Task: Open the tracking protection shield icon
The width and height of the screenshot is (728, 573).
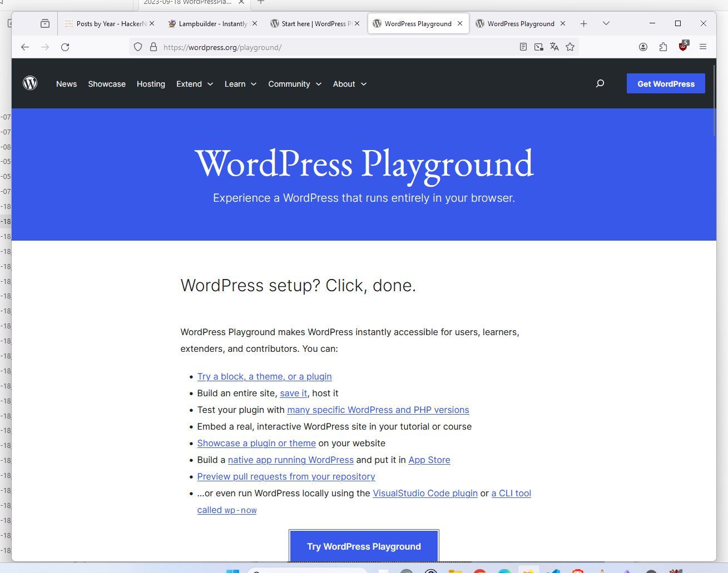Action: tap(138, 47)
